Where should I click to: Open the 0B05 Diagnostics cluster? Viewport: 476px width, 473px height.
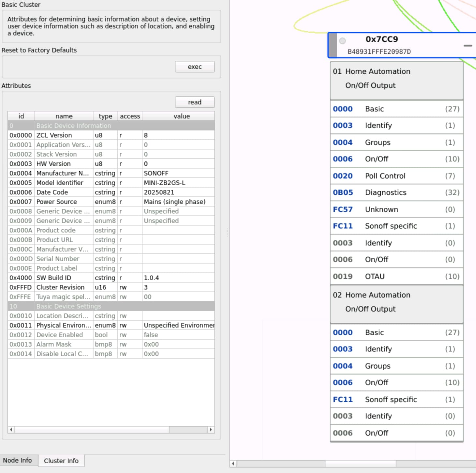tap(396, 192)
